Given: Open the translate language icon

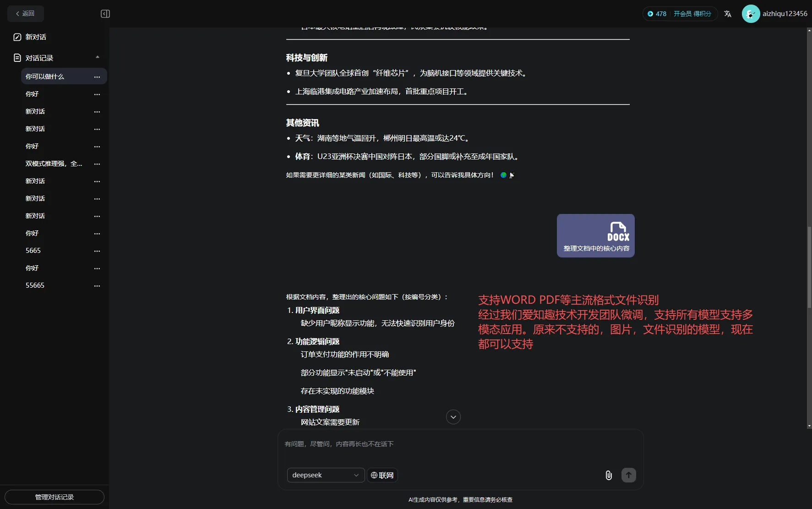Looking at the screenshot, I should [x=728, y=14].
